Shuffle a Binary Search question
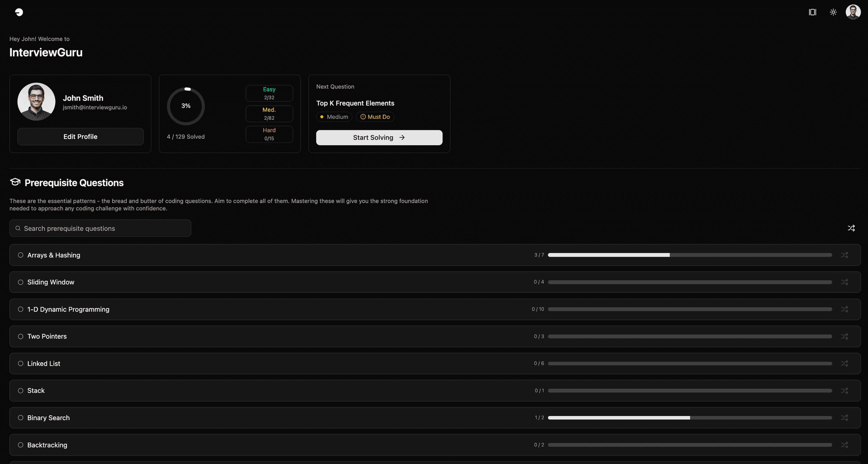This screenshot has width=868, height=464. [x=845, y=417]
